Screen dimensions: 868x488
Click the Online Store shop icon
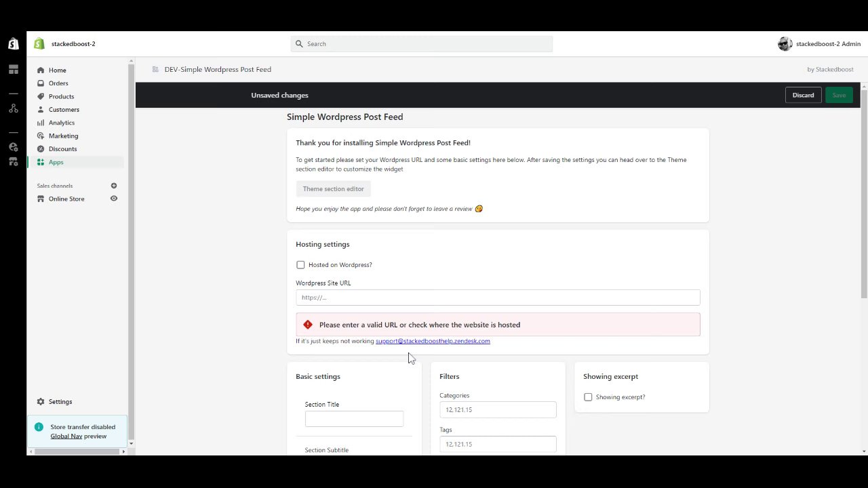[41, 199]
